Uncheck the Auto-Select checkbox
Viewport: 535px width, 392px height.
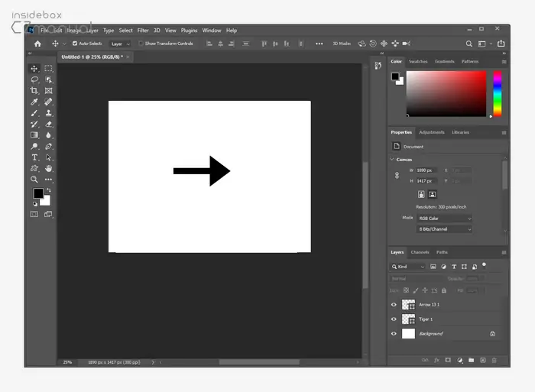[x=74, y=44]
